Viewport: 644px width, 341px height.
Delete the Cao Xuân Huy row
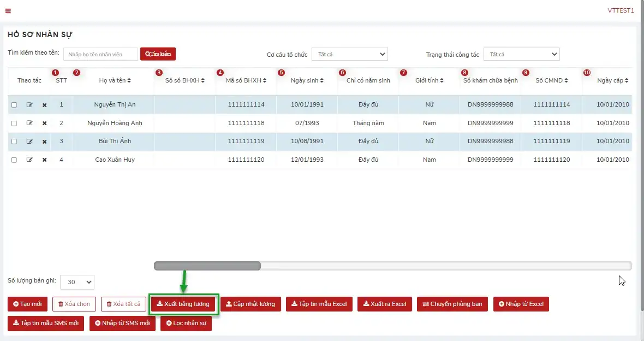coord(44,160)
